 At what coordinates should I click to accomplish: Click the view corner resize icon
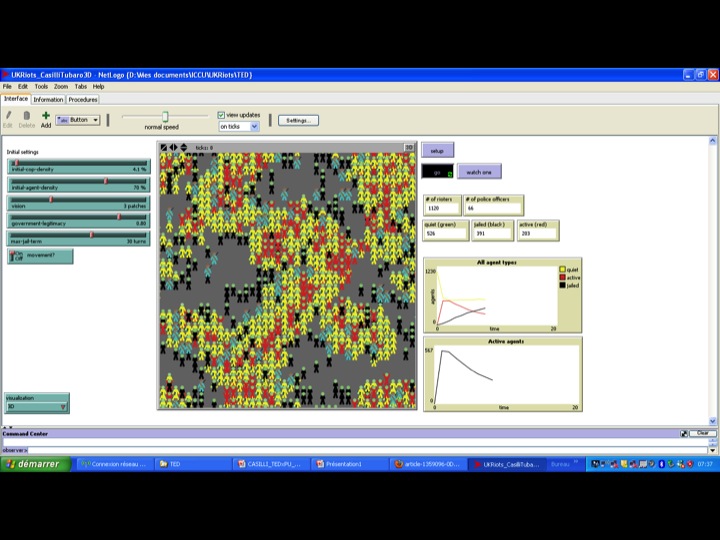[x=164, y=147]
